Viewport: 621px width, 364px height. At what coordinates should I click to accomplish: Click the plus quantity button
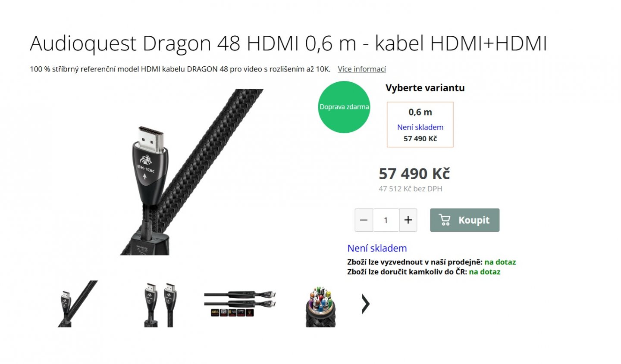408,220
